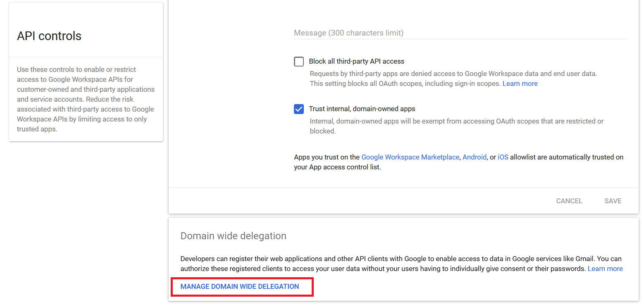This screenshot has width=644, height=307.
Task: Click the API controls description panel
Action: point(86,99)
